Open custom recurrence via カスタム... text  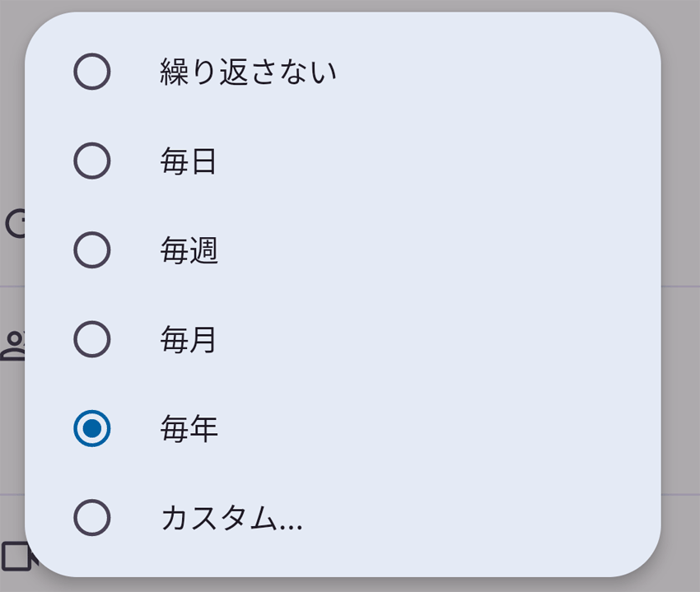coord(232,518)
